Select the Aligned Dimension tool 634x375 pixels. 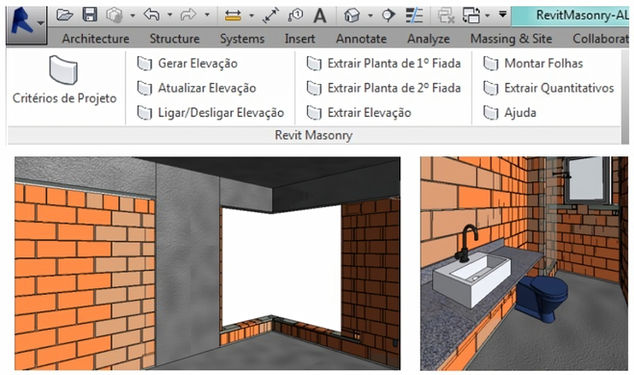pyautogui.click(x=271, y=16)
